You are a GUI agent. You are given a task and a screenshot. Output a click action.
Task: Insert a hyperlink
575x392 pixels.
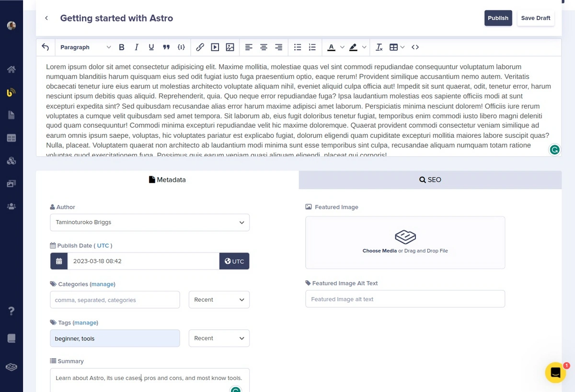click(x=200, y=47)
